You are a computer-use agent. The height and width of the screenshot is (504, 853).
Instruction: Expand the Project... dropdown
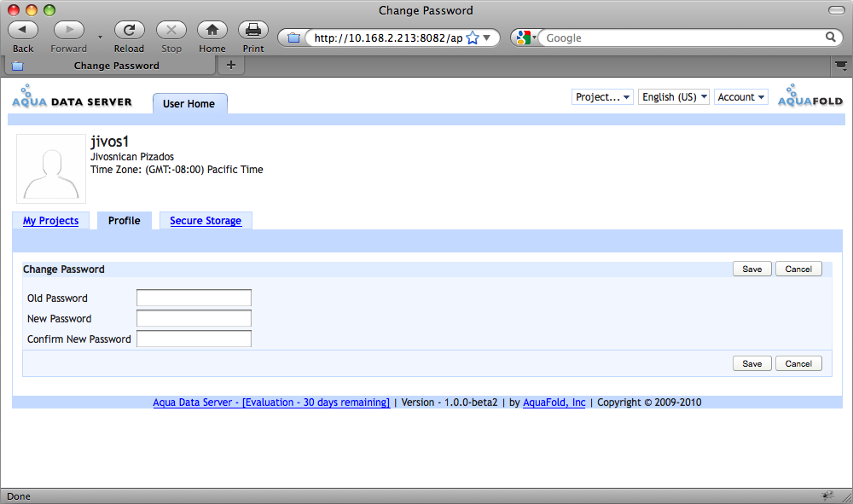click(x=602, y=96)
